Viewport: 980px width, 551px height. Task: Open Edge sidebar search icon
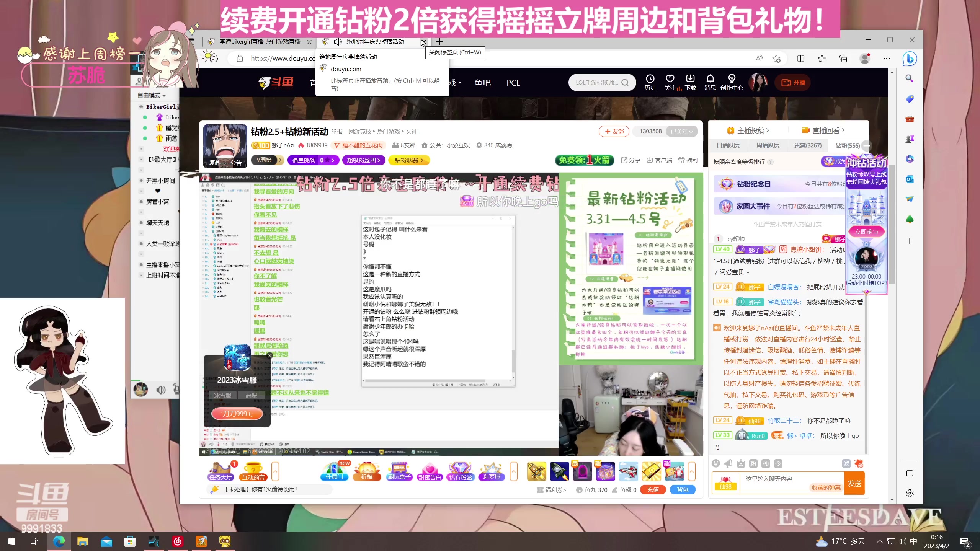point(910,78)
